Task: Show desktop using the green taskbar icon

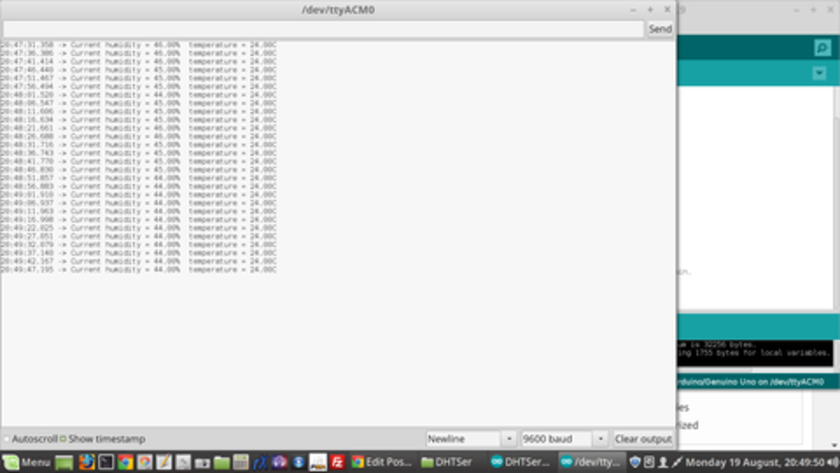Action: (64, 462)
